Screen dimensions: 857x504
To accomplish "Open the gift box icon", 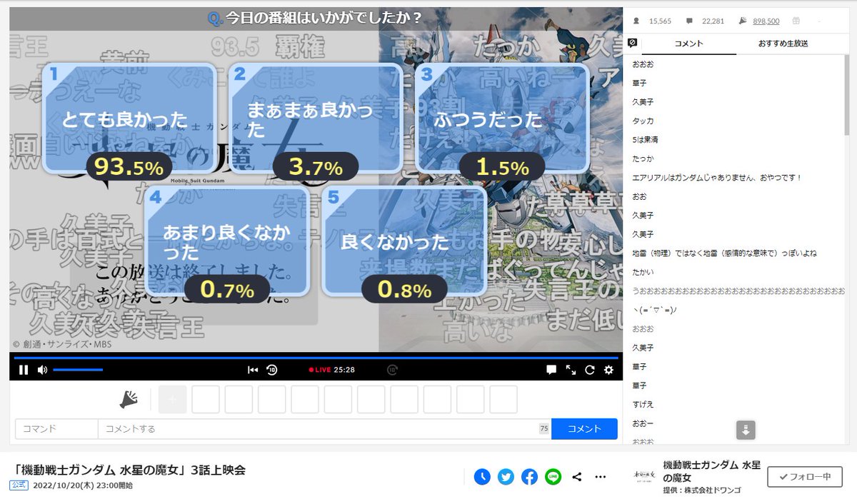I will pyautogui.click(x=798, y=21).
